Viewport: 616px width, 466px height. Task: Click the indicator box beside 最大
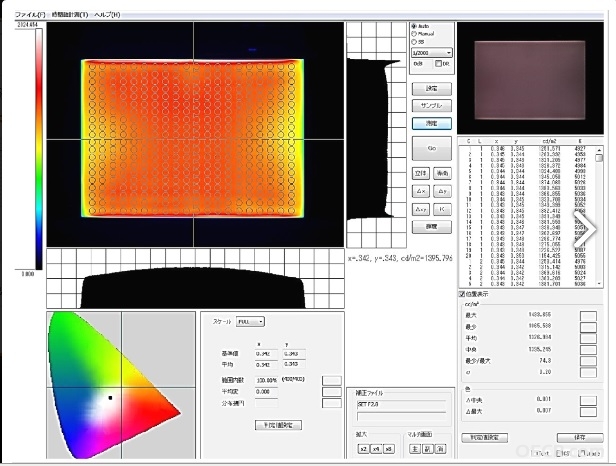pos(588,316)
